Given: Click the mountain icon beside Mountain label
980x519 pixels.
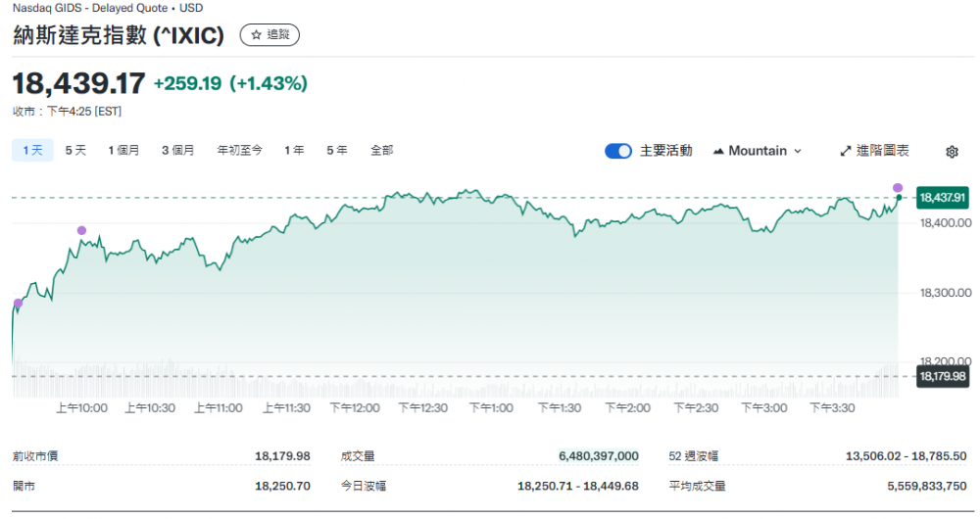Looking at the screenshot, I should [x=718, y=152].
